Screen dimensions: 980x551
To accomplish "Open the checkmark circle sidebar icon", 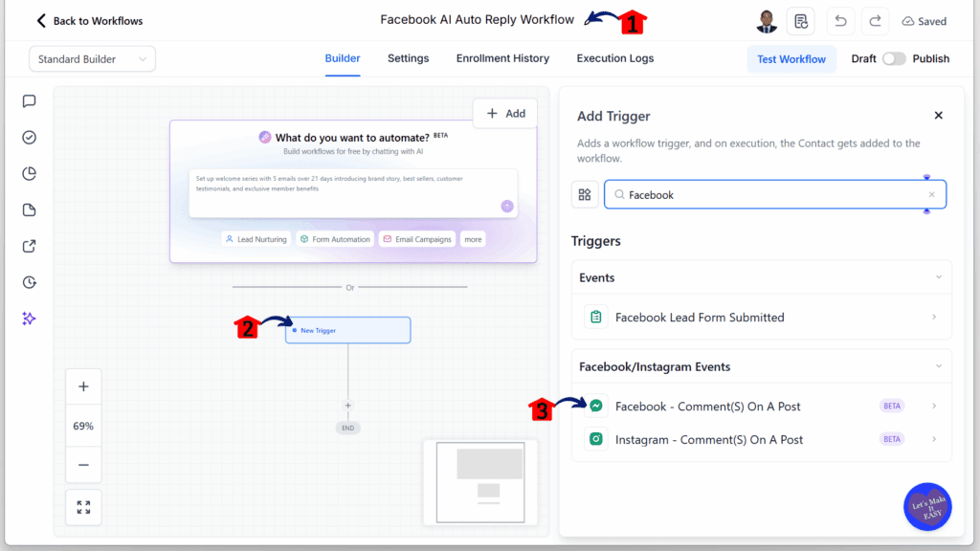I will (x=29, y=138).
